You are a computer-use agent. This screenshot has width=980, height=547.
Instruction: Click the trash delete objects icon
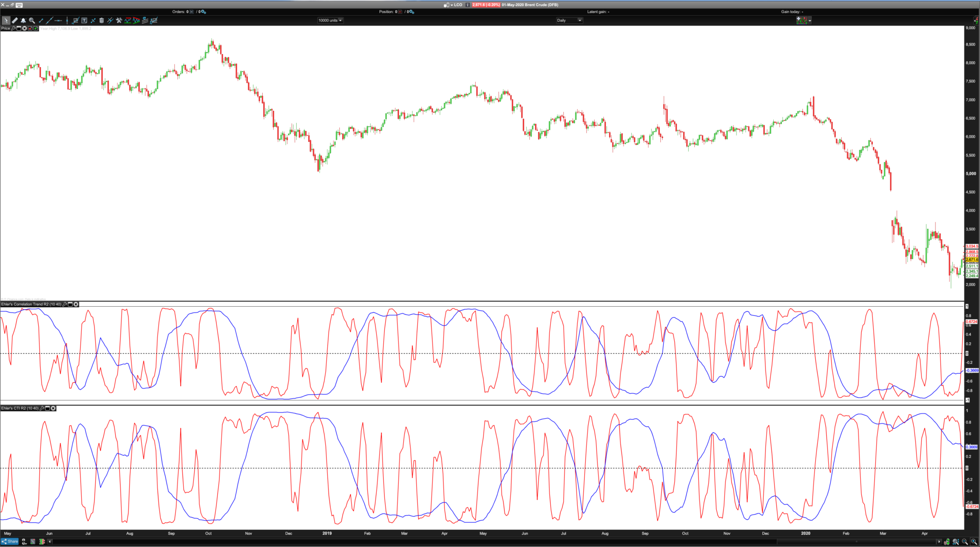pos(101,21)
